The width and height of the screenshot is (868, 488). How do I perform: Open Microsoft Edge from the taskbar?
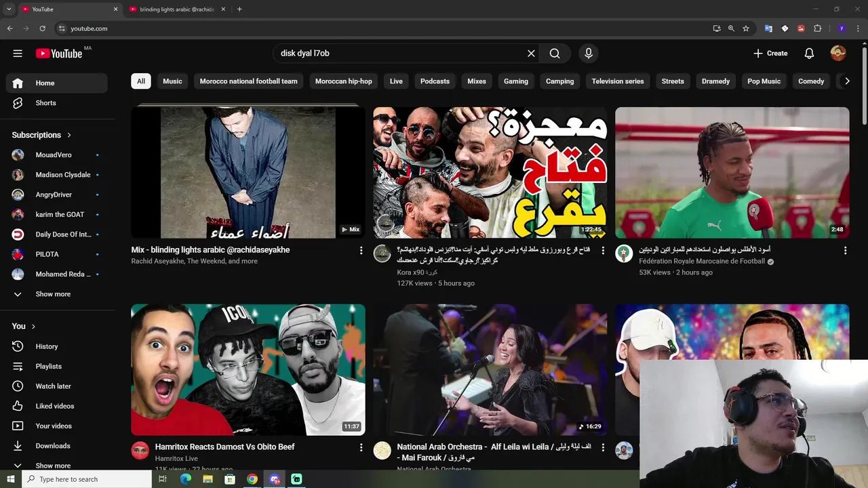pyautogui.click(x=185, y=479)
